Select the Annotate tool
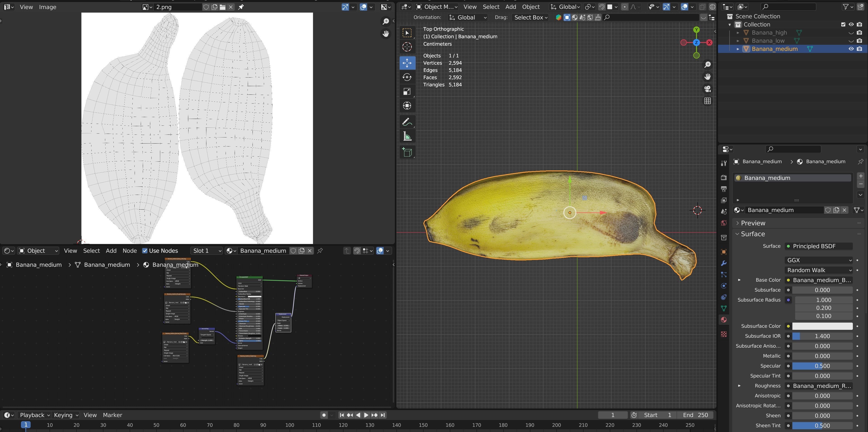Screen dimensions: 868x432 pyautogui.click(x=407, y=122)
